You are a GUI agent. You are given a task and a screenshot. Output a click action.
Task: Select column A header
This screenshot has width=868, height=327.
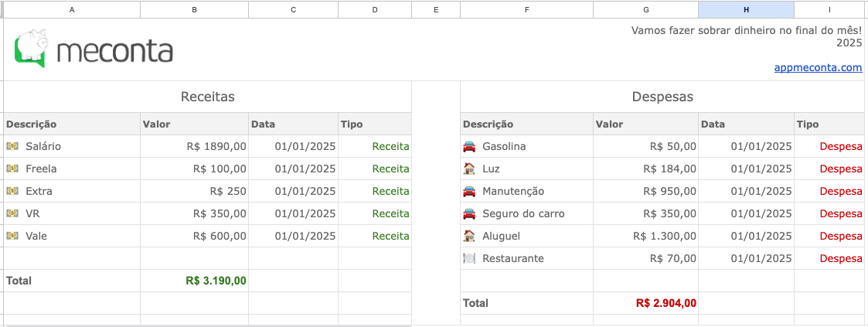click(x=72, y=9)
